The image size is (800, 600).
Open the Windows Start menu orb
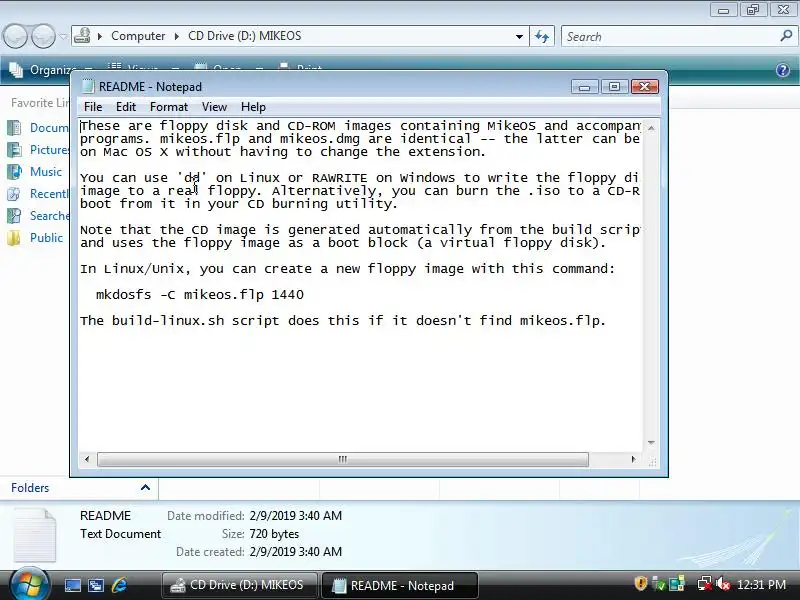click(29, 584)
